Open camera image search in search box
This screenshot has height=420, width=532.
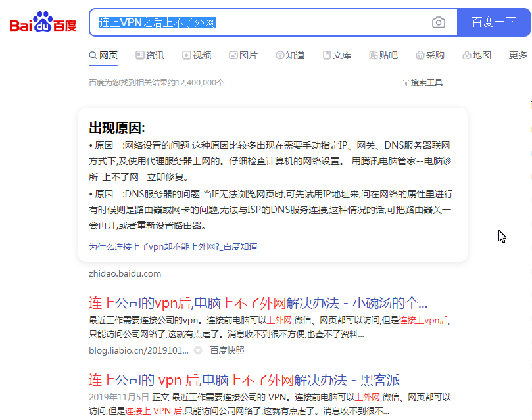pos(439,22)
